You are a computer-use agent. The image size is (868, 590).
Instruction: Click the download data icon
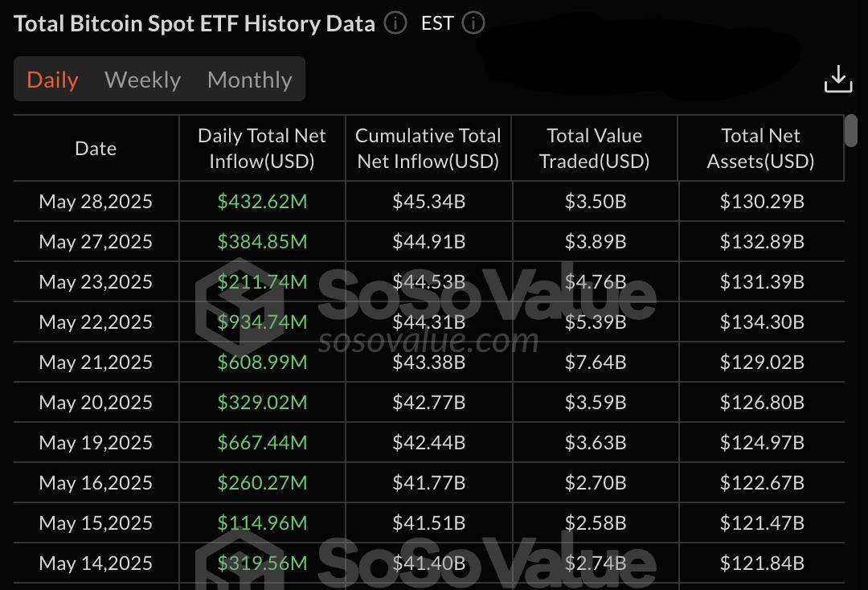coord(838,79)
